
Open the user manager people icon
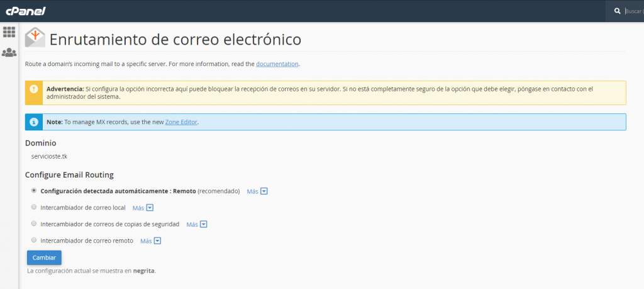[x=9, y=52]
